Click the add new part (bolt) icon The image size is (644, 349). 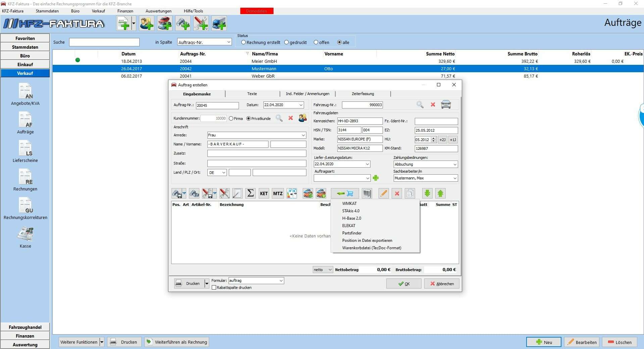pos(183,24)
